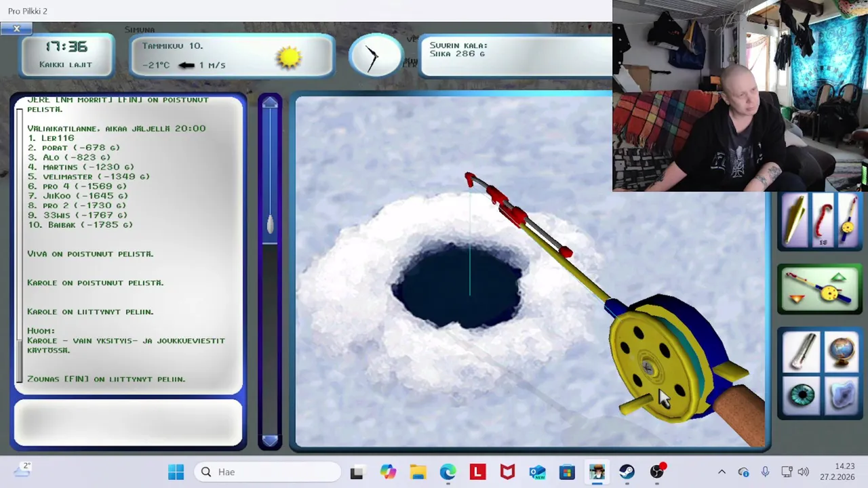Viewport: 868px width, 488px height.
Task: Click the 17:36 timer panel
Action: pos(66,54)
